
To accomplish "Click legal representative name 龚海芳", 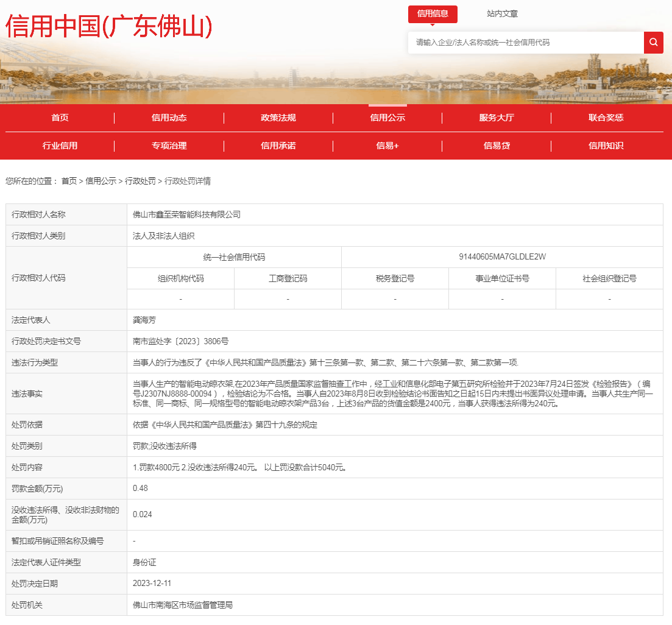I will [144, 320].
